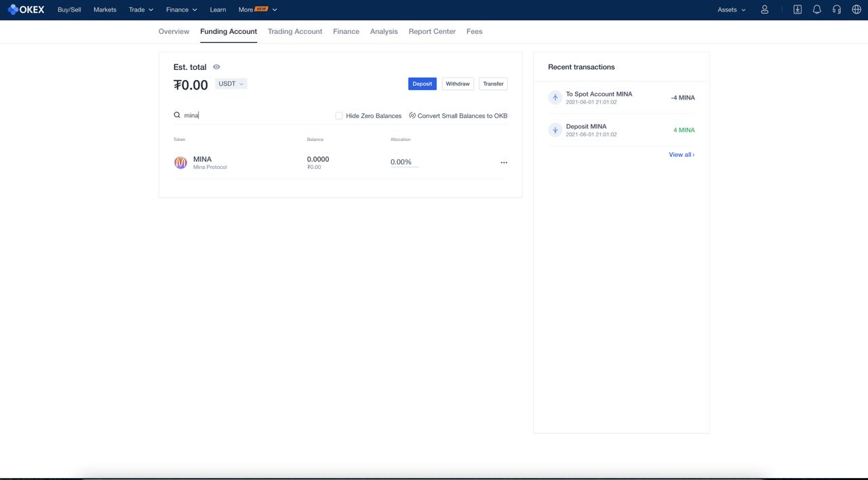Open the Learn page
Image resolution: width=868 pixels, height=480 pixels.
pyautogui.click(x=218, y=9)
